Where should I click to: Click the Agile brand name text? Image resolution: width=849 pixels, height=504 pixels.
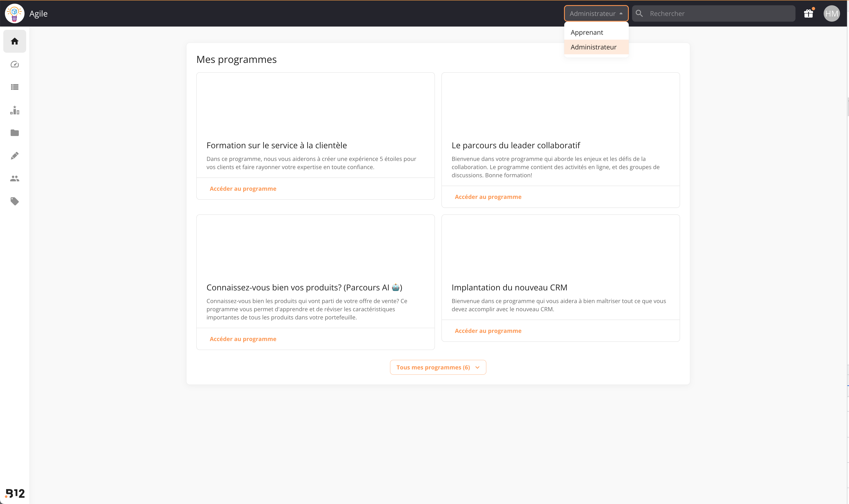(38, 14)
